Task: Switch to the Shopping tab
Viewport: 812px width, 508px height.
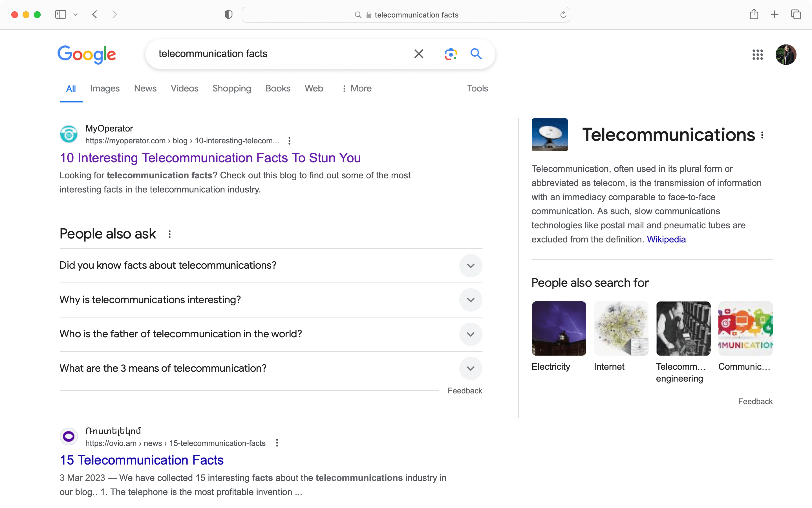Action: click(x=231, y=88)
